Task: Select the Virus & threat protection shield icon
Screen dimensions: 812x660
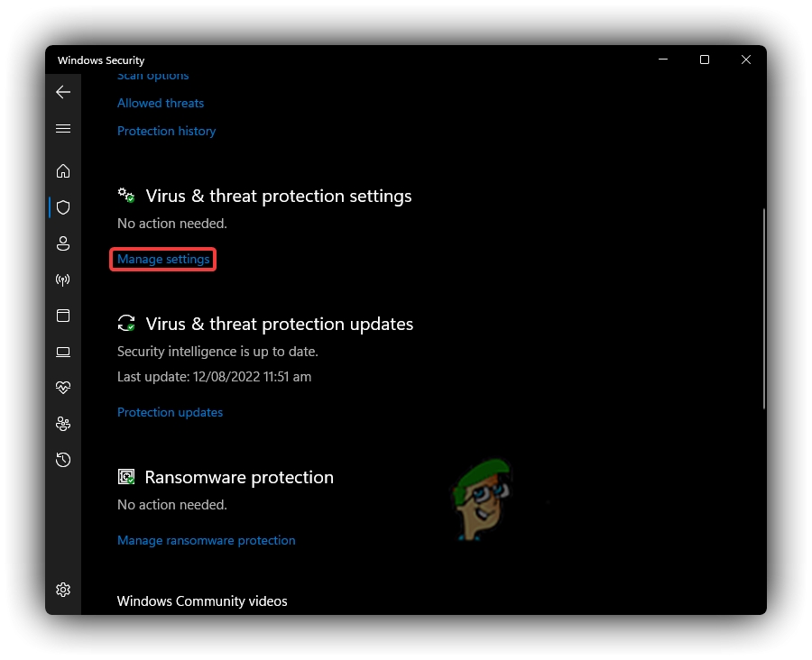Action: (x=63, y=207)
